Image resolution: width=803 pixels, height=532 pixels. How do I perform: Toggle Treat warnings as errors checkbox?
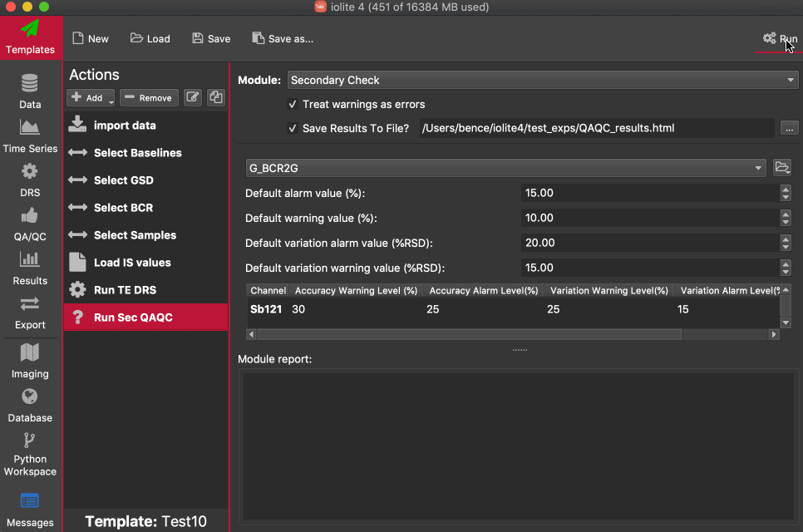pyautogui.click(x=293, y=105)
